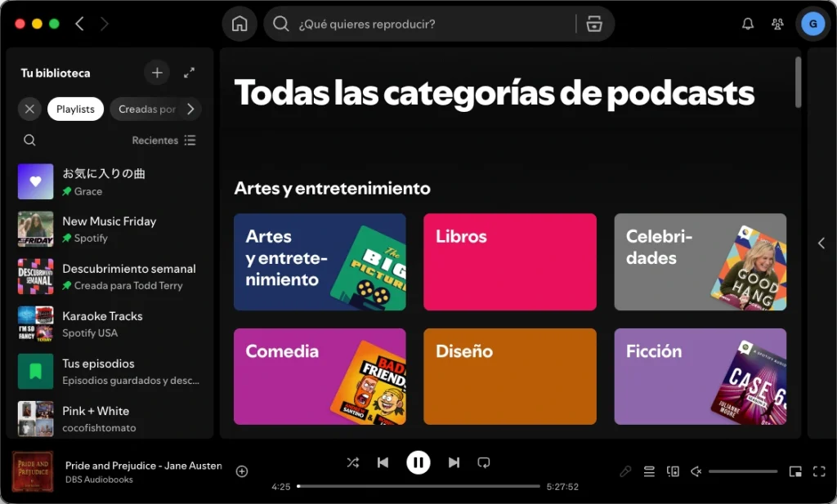The width and height of the screenshot is (837, 504).
Task: Adjust the volume slider
Action: 742,471
